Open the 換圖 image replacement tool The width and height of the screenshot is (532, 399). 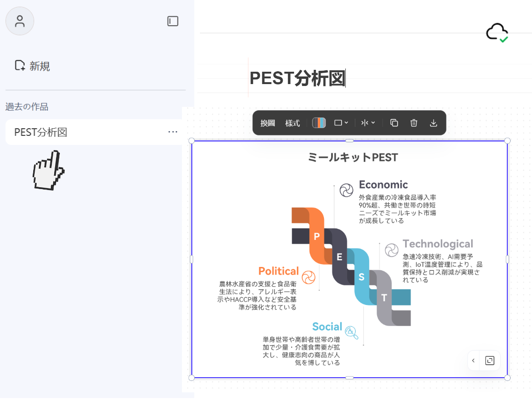coord(268,123)
